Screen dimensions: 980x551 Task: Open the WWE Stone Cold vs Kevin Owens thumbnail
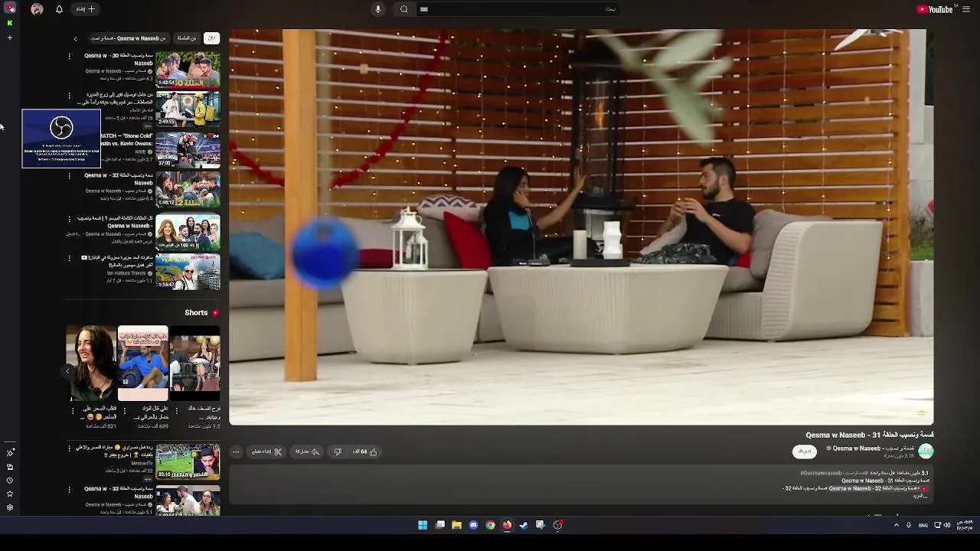pos(188,150)
